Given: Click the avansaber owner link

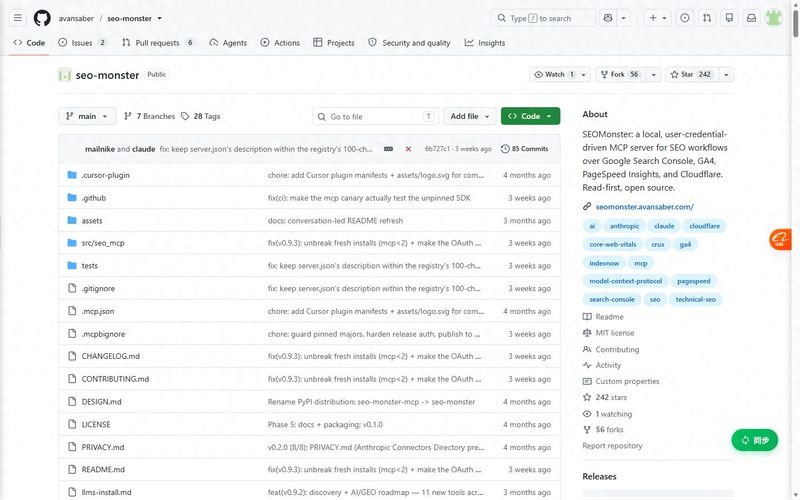Looking at the screenshot, I should (76, 18).
